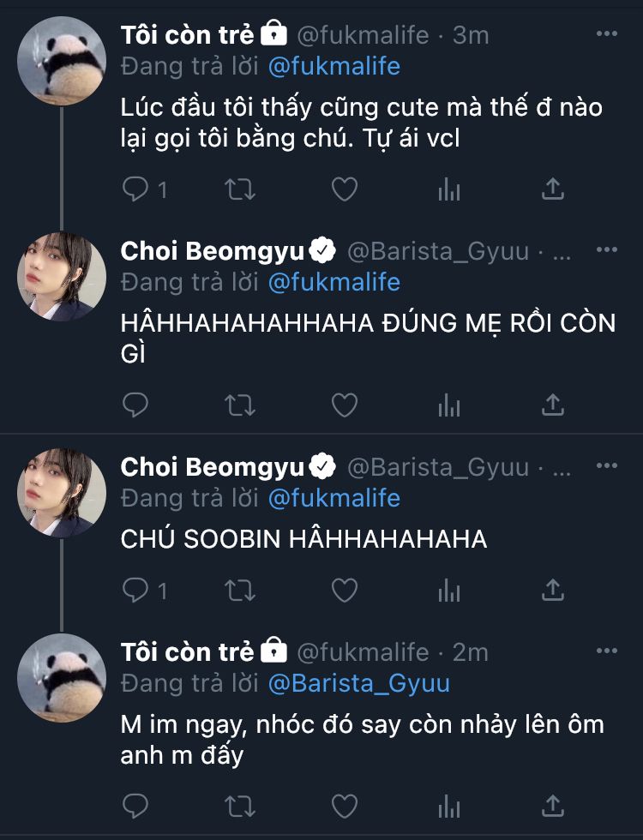Open the @Barista_Gyuu reply mention link
643x840 pixels.
click(x=358, y=683)
